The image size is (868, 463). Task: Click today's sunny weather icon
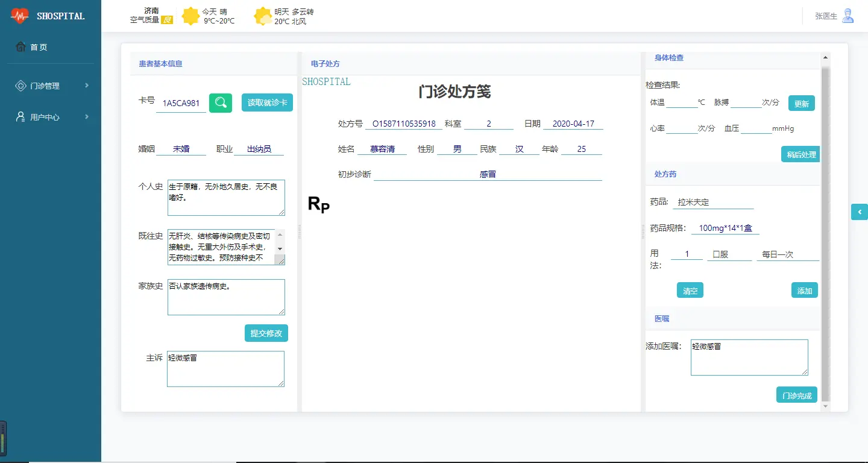pos(191,16)
